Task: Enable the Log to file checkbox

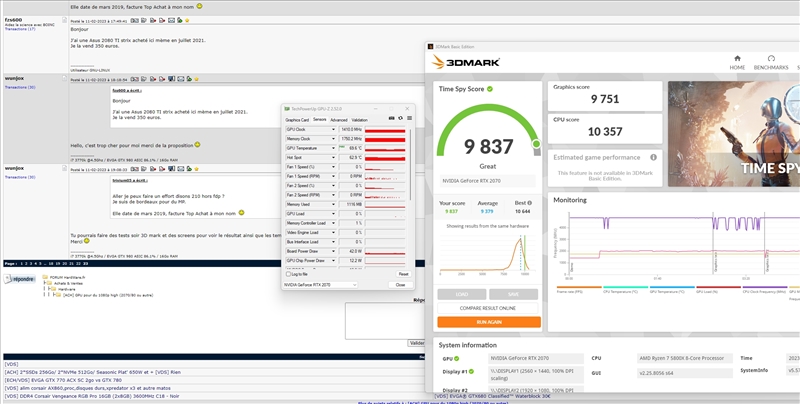Action: click(288, 273)
